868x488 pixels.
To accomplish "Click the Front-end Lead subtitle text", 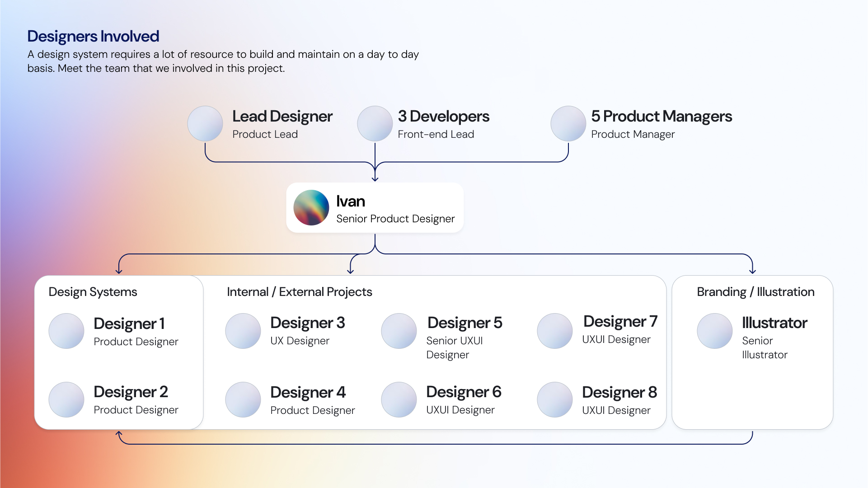I will 436,134.
